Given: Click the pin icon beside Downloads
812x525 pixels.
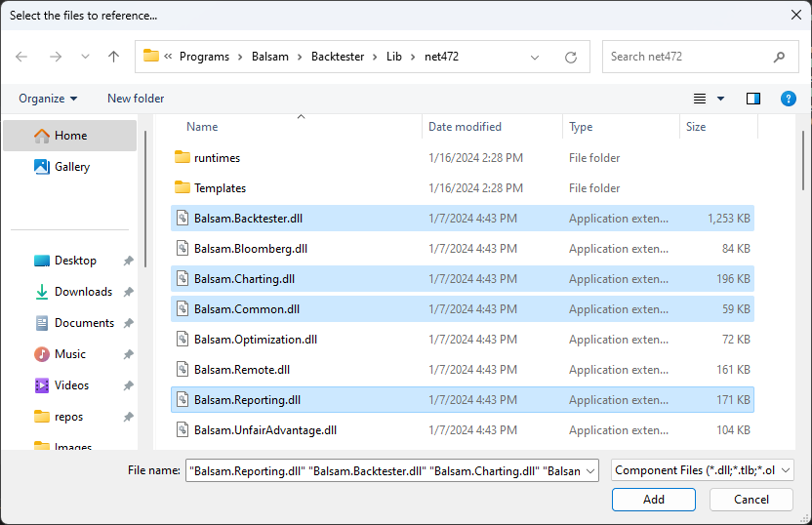Looking at the screenshot, I should 128,292.
